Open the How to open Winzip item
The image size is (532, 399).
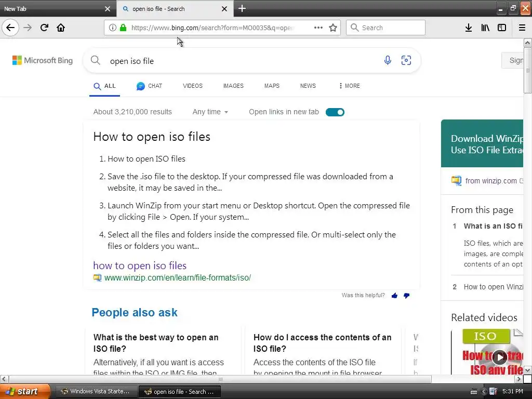(494, 287)
